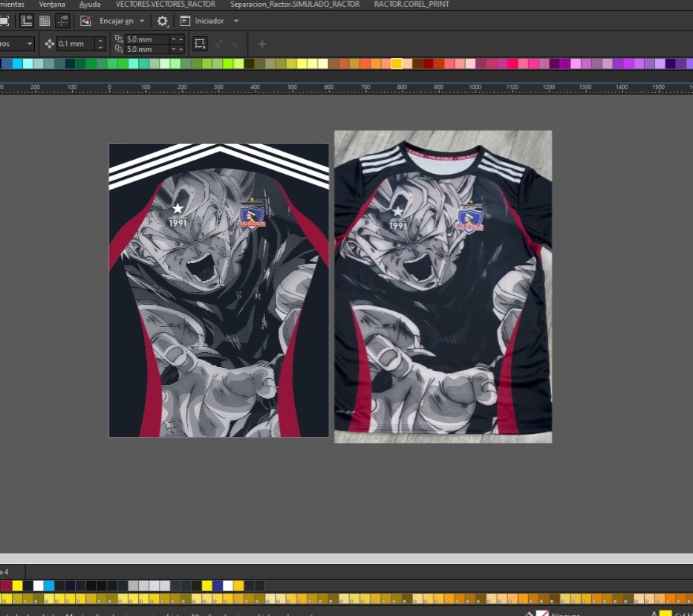Toggle the show grid icon
The image size is (693, 616).
(45, 21)
